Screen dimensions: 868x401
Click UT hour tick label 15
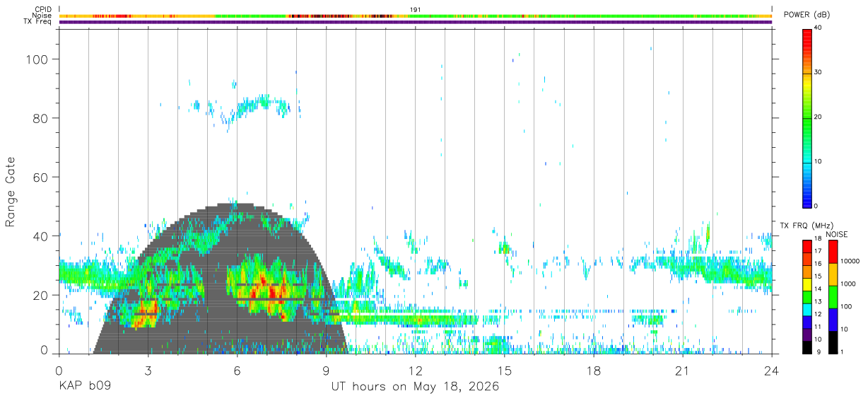(504, 371)
